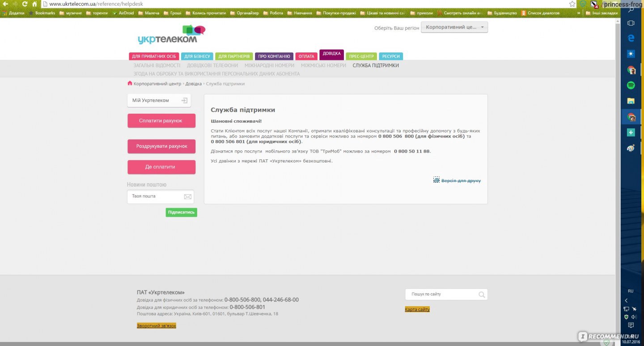This screenshot has height=346, width=644.
Task: Click the magnifier icon in site search
Action: (x=481, y=295)
